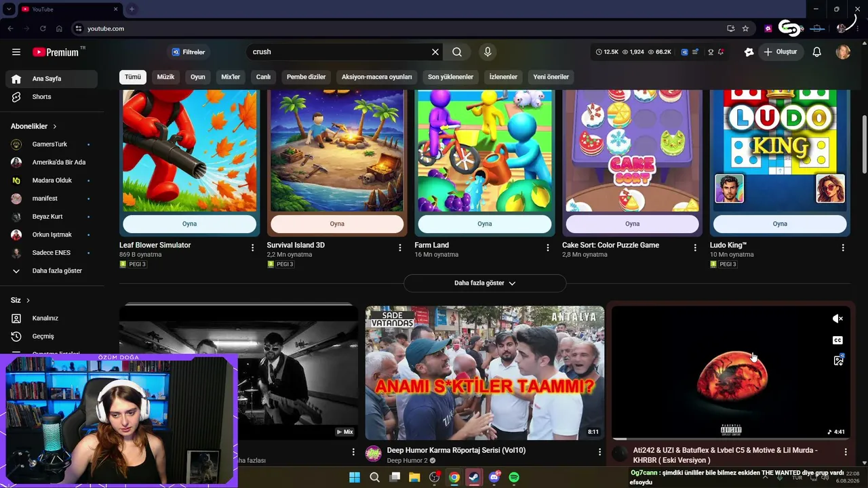Screen dimensions: 868x488
Task: Select the Pembe diziler chip
Action: coord(307,77)
